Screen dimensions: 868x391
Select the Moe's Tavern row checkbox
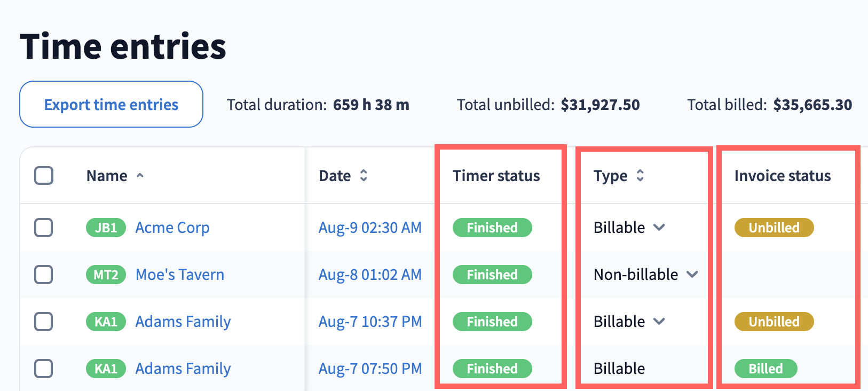(x=44, y=275)
